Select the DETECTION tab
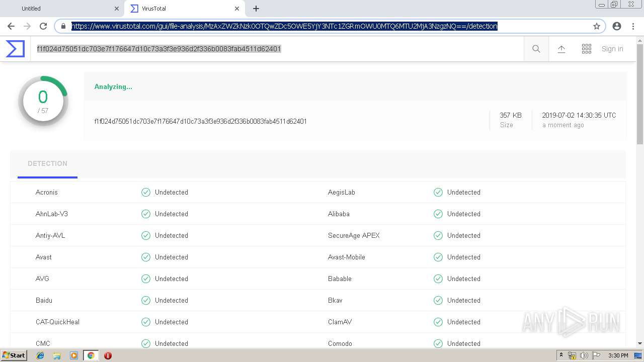 pyautogui.click(x=47, y=163)
